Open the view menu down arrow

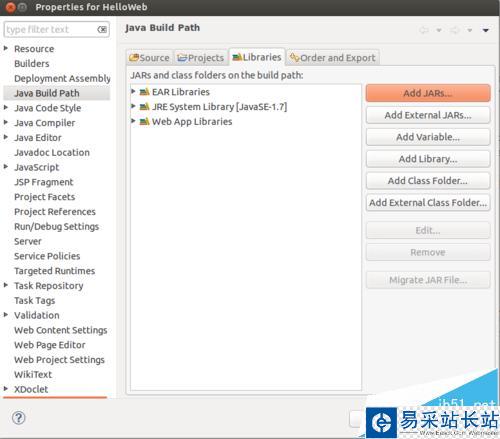coord(486,30)
